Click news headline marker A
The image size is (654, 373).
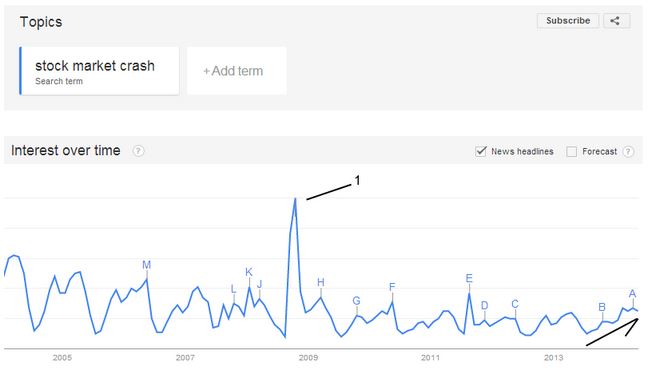(633, 294)
